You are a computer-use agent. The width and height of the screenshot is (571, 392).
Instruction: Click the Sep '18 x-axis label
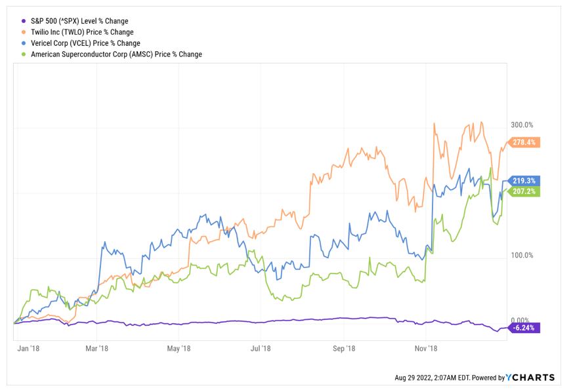344,349
